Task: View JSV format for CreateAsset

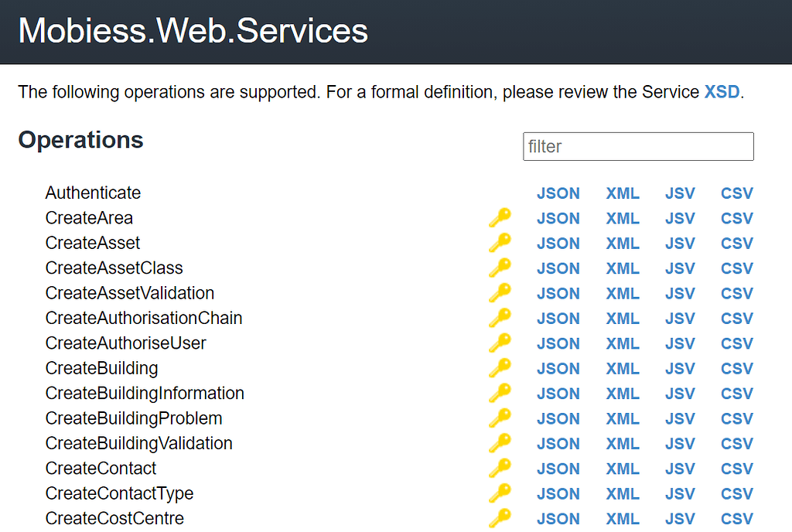Action: (680, 243)
